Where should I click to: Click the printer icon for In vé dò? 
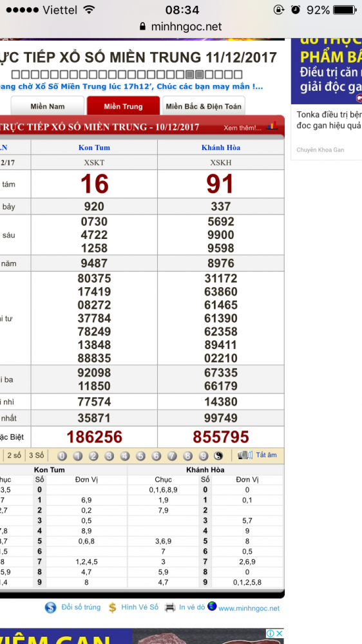click(170, 608)
